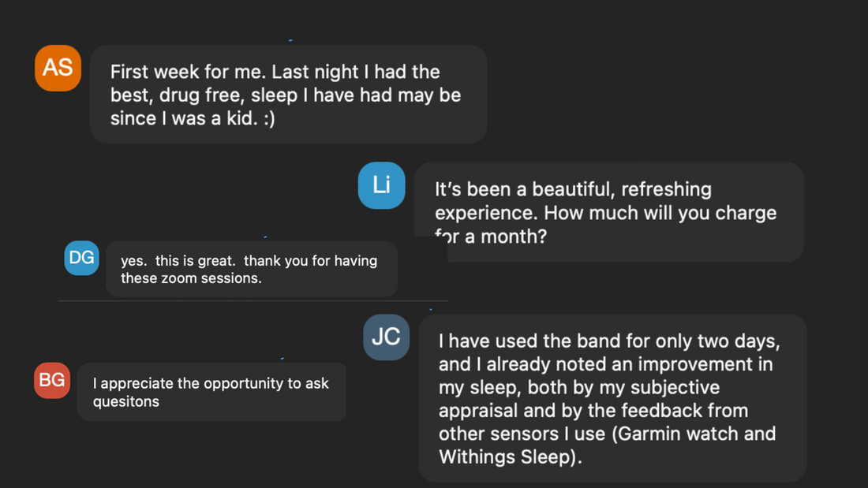Select DG's thank you message bubble
This screenshot has height=488, width=868.
point(251,269)
